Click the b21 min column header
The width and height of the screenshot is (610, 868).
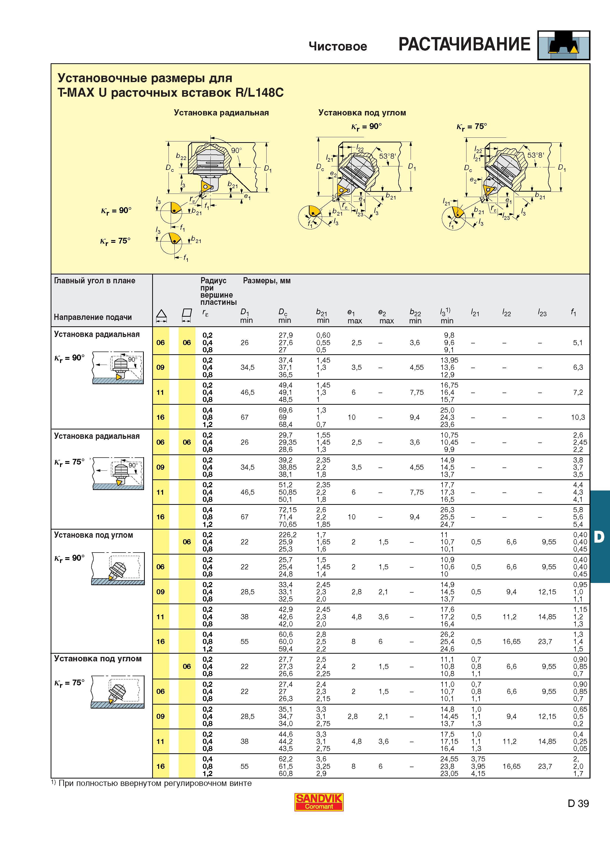click(323, 316)
